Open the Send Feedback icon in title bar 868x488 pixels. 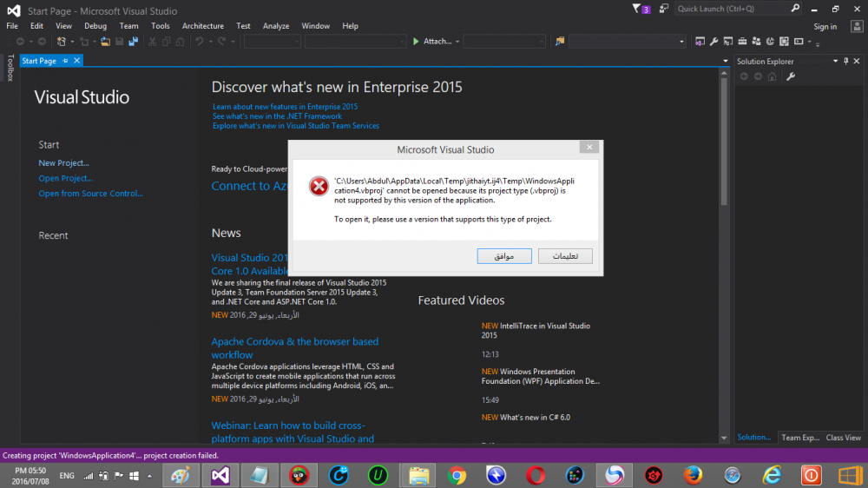663,9
